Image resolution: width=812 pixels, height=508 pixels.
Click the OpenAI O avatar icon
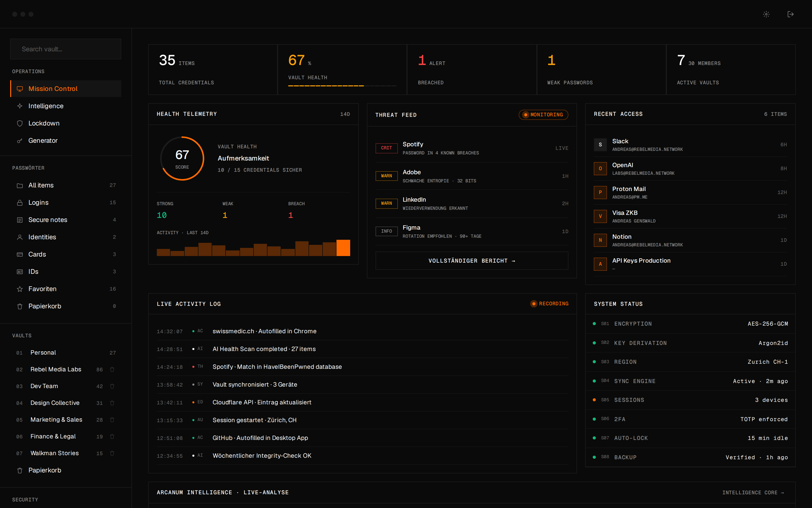(600, 169)
